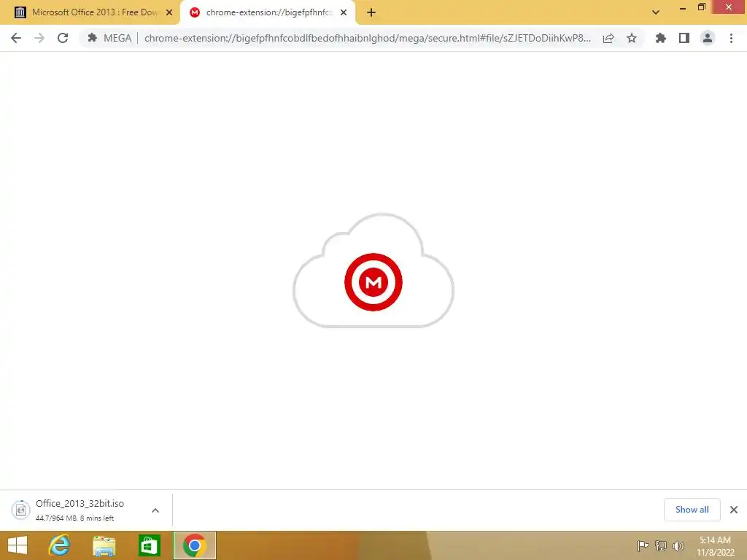
Task: Open the Windows Store taskbar icon
Action: (x=149, y=545)
